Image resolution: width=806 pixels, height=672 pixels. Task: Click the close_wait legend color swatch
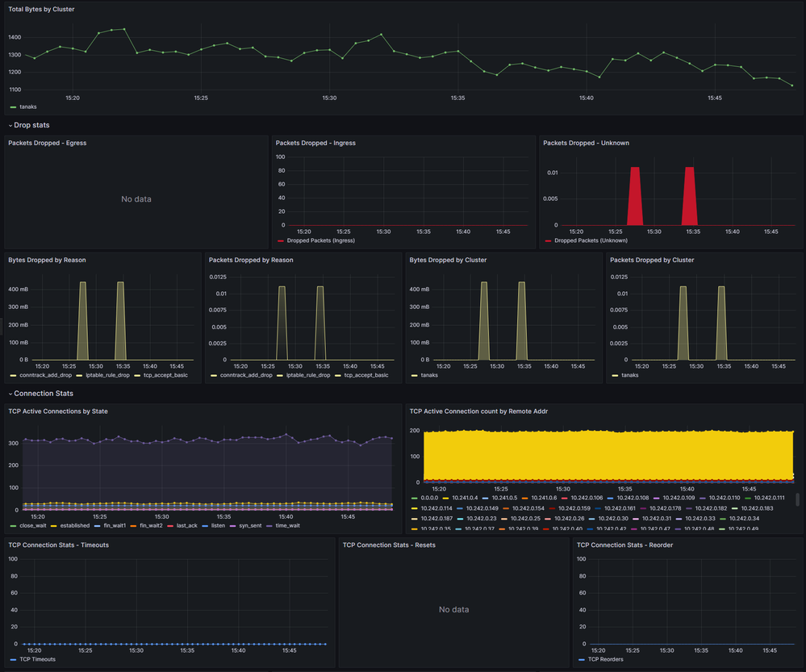click(13, 525)
